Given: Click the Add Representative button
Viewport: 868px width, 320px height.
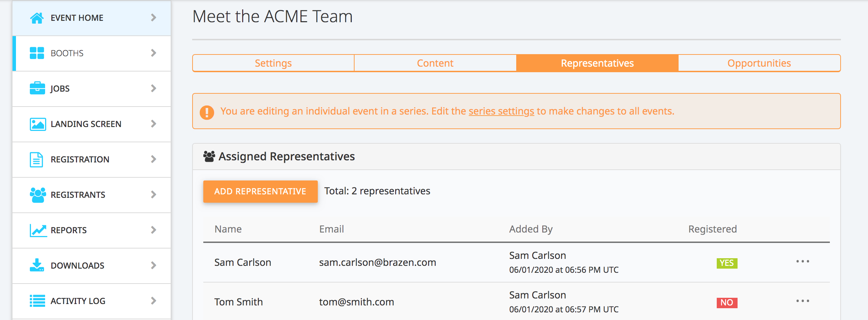Looking at the screenshot, I should click(260, 191).
